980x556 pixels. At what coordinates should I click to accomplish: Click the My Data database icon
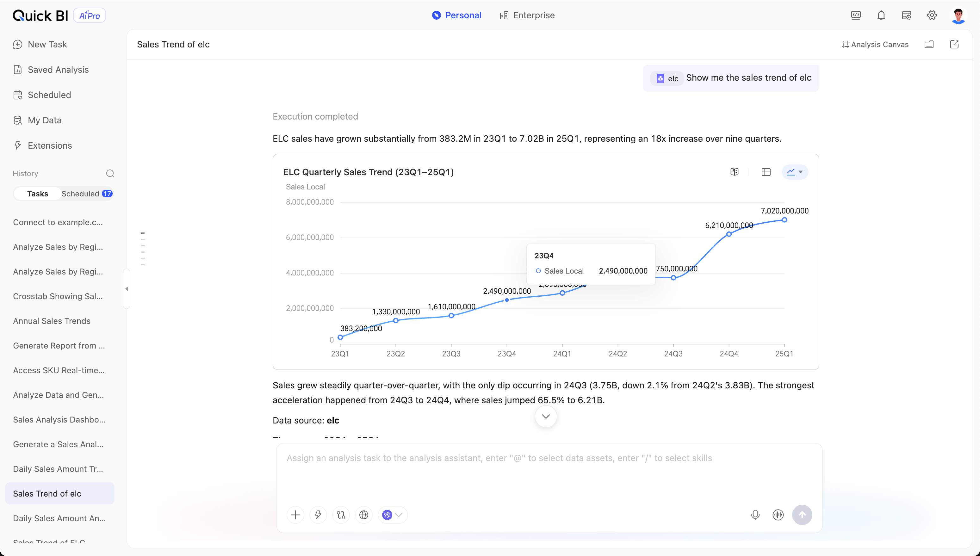[x=18, y=120]
